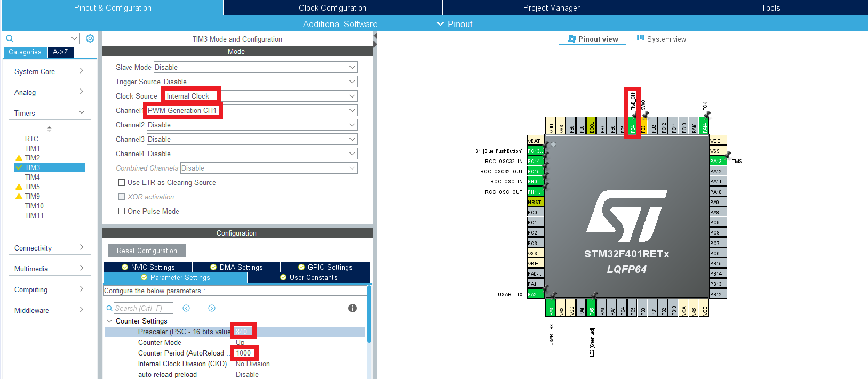Click the PA9 pin on right side
This screenshot has height=379, width=868.
point(718,202)
